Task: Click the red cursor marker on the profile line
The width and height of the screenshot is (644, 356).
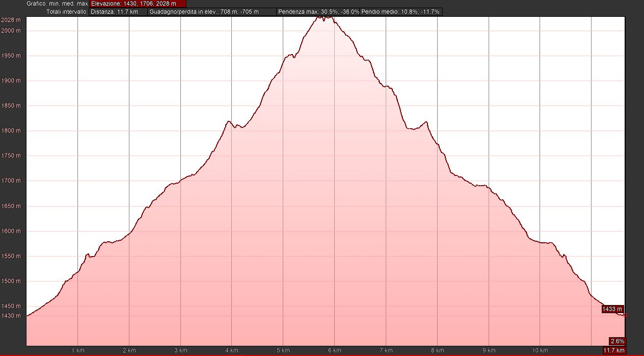Action: coord(625,315)
